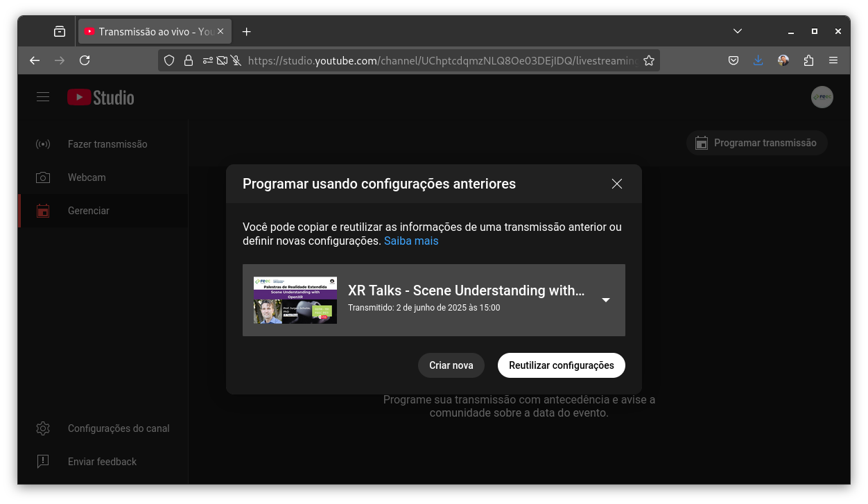
Task: Bookmark this page with the star icon
Action: pyautogui.click(x=649, y=60)
